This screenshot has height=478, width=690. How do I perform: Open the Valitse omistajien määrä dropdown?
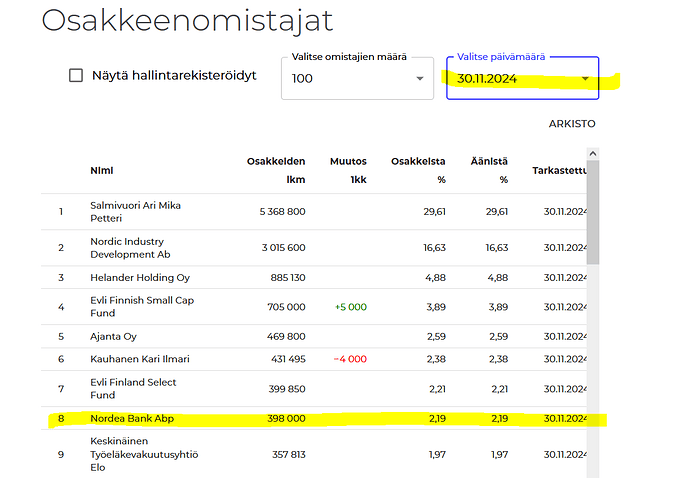point(357,78)
